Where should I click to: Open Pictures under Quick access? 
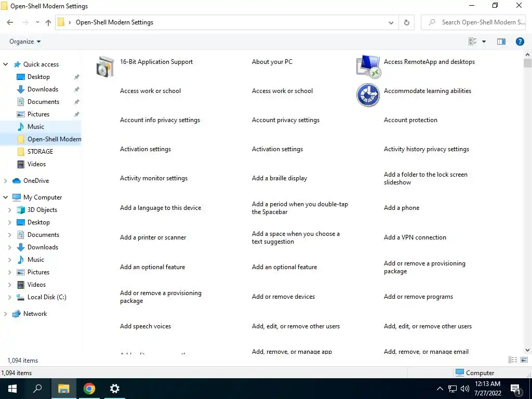pos(38,114)
